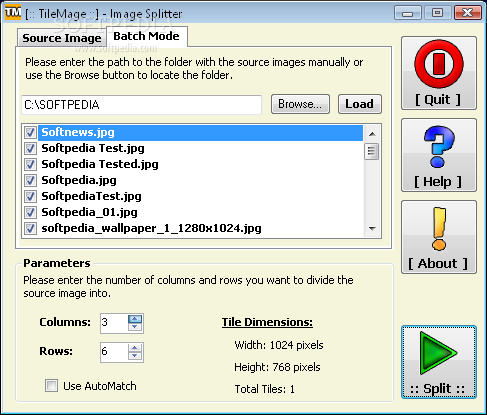Select the Softpedia.jpg file name

79,180
